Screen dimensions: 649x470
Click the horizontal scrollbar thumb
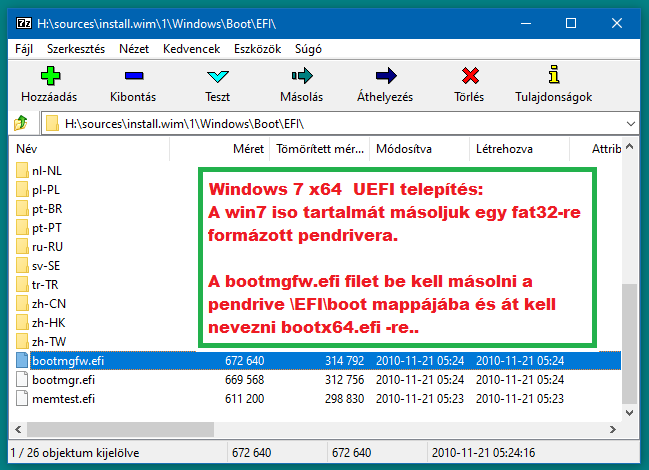(x=120, y=429)
